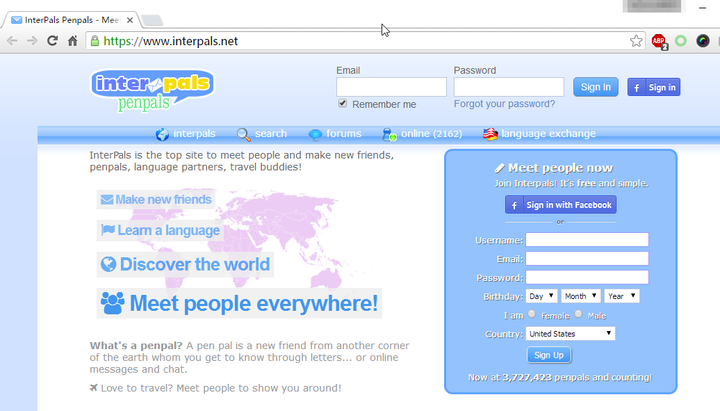Focus the top Email login field
This screenshot has width=720, height=411.
[391, 87]
